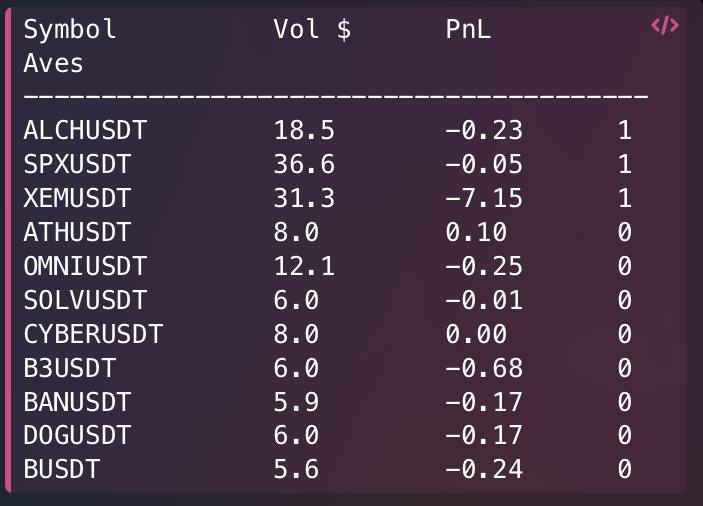This screenshot has width=703, height=506.
Task: Click SPXUSDT volume value 36.6
Action: coord(304,164)
